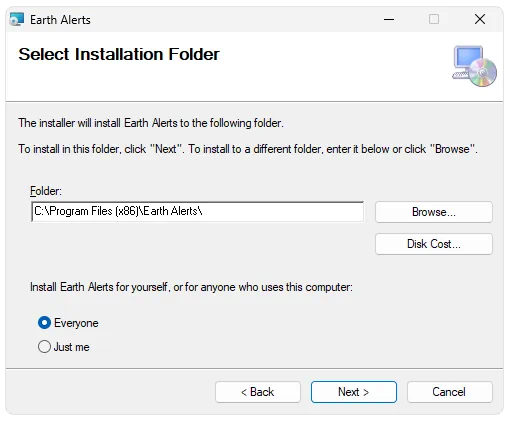The height and width of the screenshot is (422, 514).
Task: Click the installer computer and disc graphic
Action: [474, 66]
